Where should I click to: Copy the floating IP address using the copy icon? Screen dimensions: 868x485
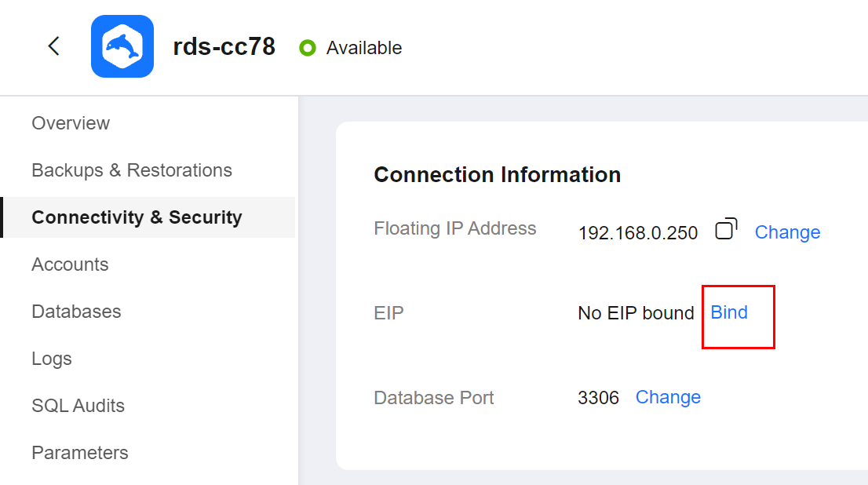[x=726, y=228]
